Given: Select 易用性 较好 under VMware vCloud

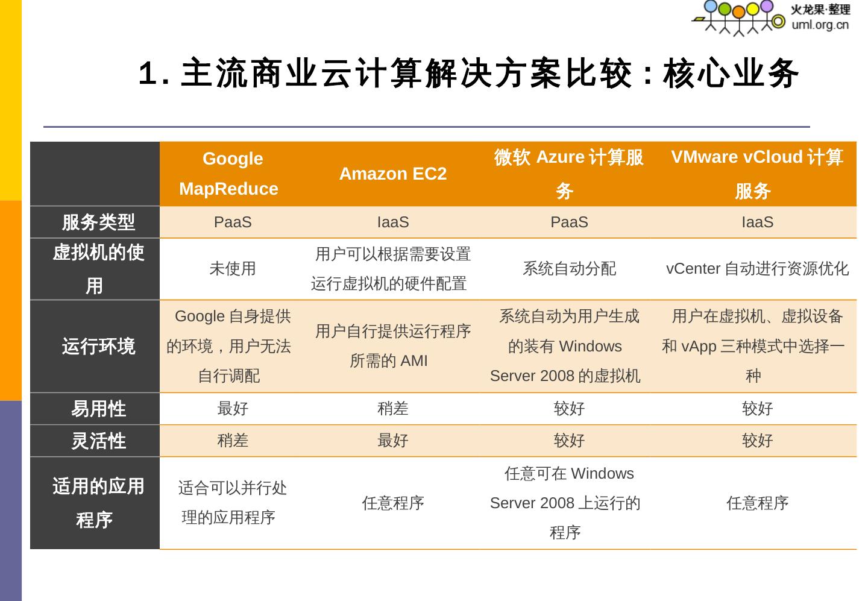Looking at the screenshot, I should point(757,409).
